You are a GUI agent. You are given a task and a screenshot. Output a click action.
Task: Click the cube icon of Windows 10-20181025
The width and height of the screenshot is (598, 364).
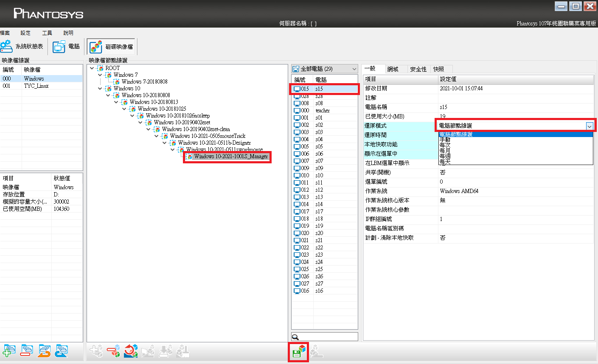point(132,109)
